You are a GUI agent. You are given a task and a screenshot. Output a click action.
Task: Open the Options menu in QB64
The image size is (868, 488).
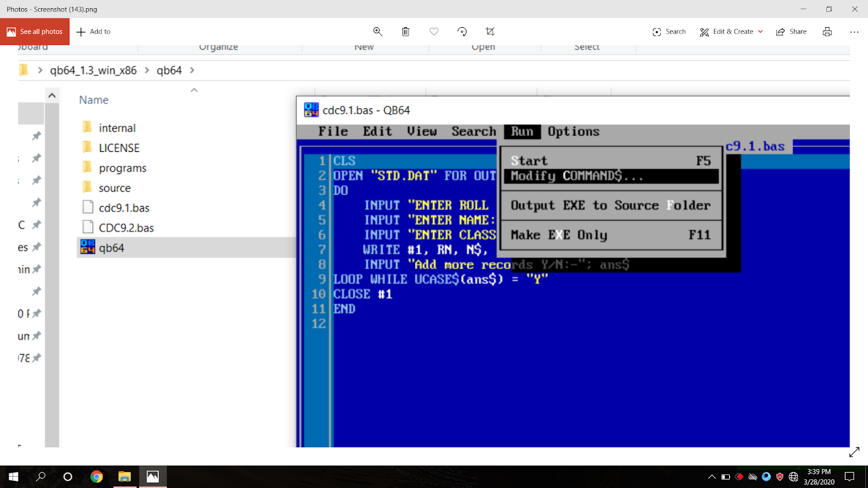coord(573,131)
